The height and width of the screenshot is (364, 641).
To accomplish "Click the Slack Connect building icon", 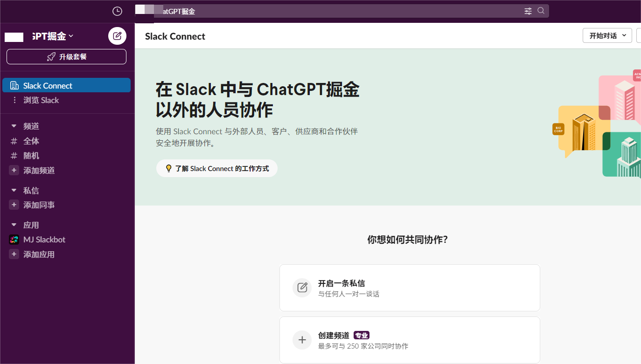I will 14,86.
